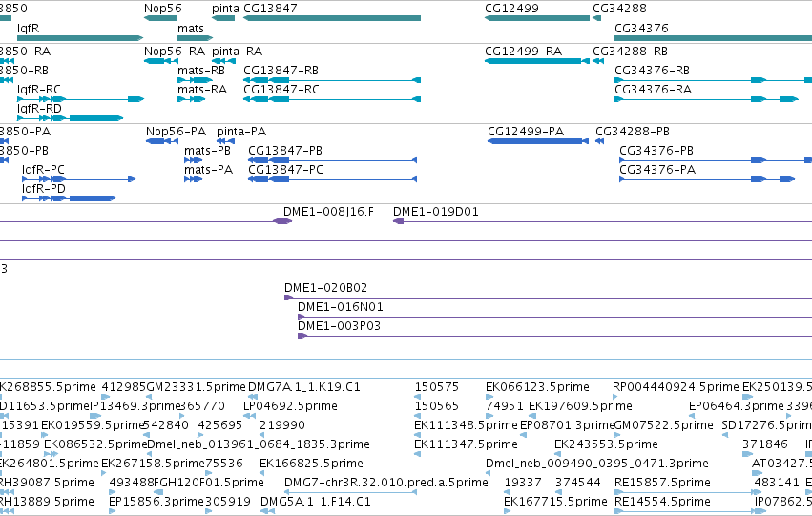This screenshot has height=516, width=812.
Task: Click the CG34288-PB protein label
Action: point(633,132)
